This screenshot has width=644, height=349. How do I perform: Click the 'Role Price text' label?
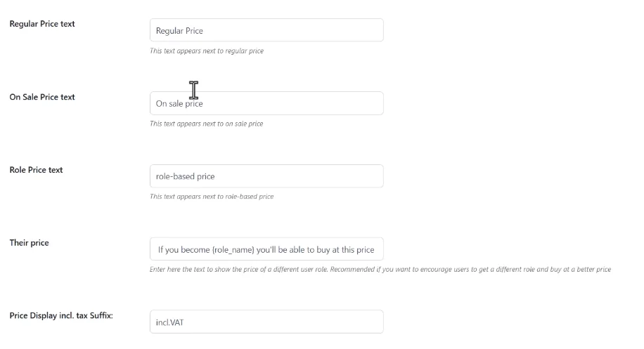pyautogui.click(x=36, y=170)
